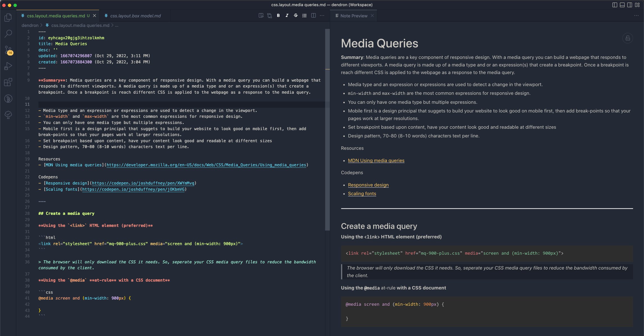Image resolution: width=644 pixels, height=336 pixels.
Task: Open the Dendron view in activity bar
Action: tap(8, 98)
